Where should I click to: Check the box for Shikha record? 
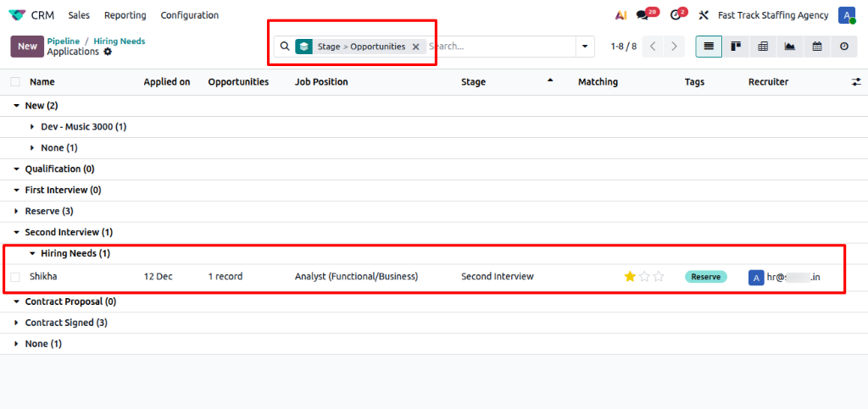pyautogui.click(x=15, y=277)
